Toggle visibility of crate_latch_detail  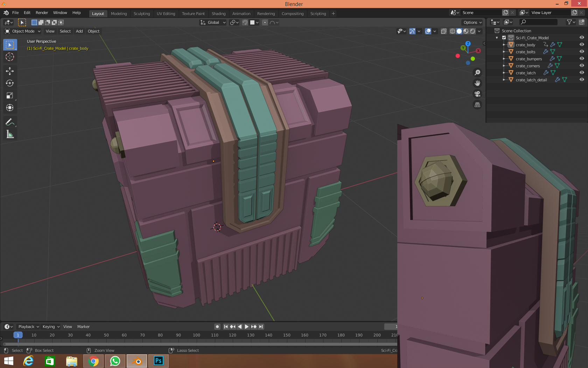click(581, 80)
